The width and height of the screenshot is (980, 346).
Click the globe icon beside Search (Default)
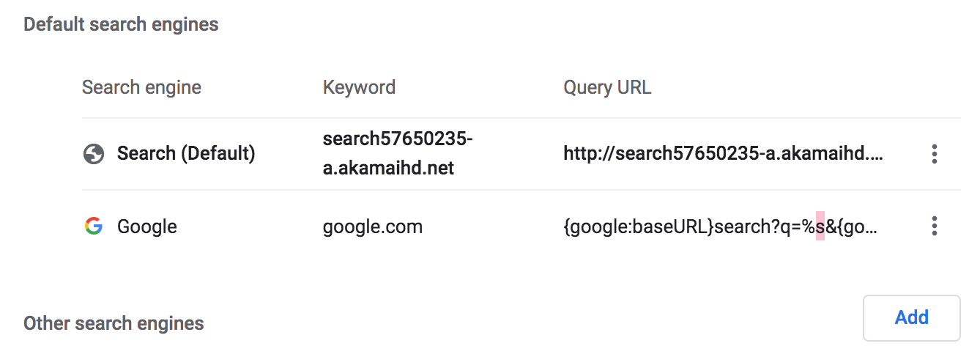point(93,154)
